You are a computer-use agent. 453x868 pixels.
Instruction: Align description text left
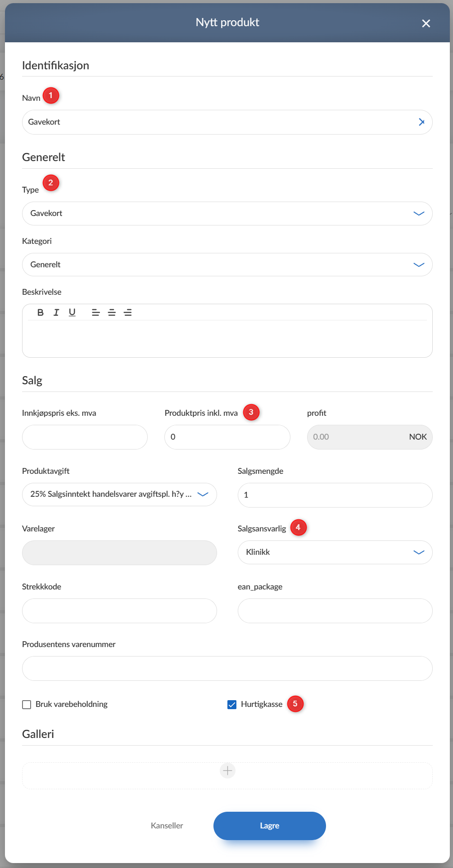click(x=95, y=312)
